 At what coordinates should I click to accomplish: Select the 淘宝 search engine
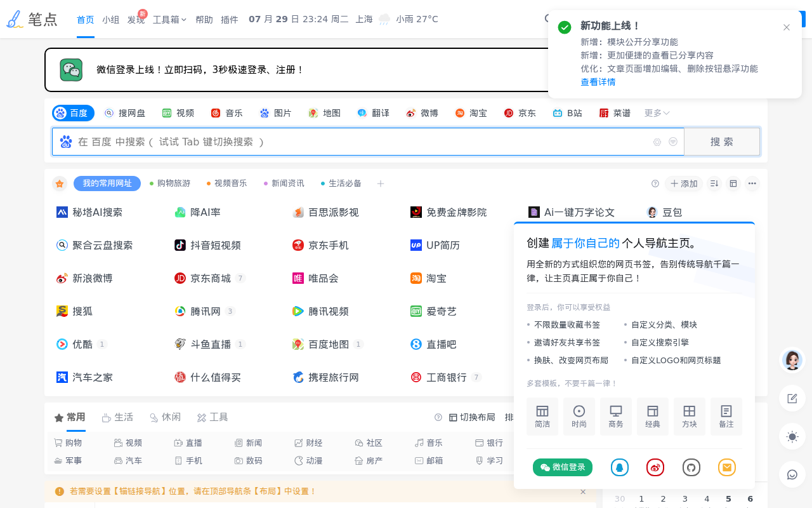(471, 113)
